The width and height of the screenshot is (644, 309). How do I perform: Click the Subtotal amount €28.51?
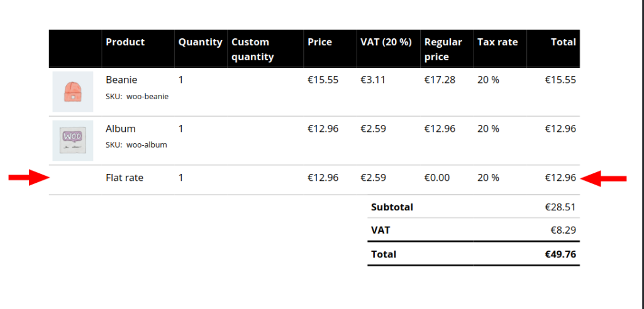[x=560, y=207]
